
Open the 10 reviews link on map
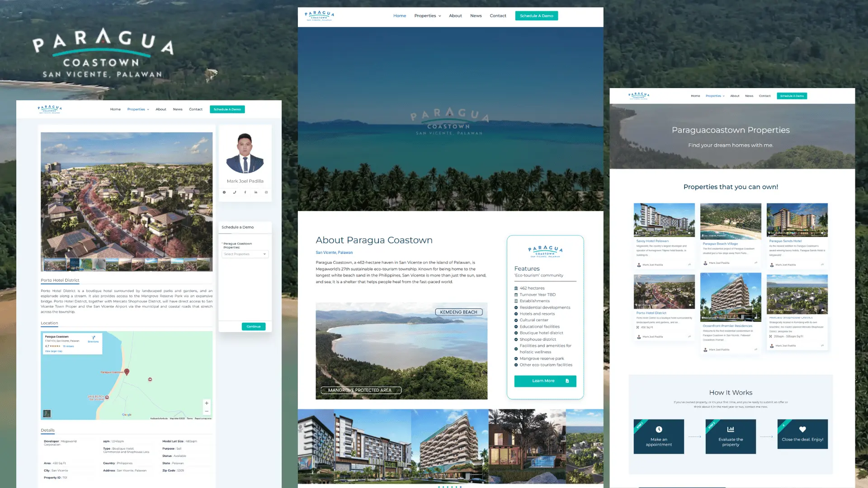tap(68, 346)
